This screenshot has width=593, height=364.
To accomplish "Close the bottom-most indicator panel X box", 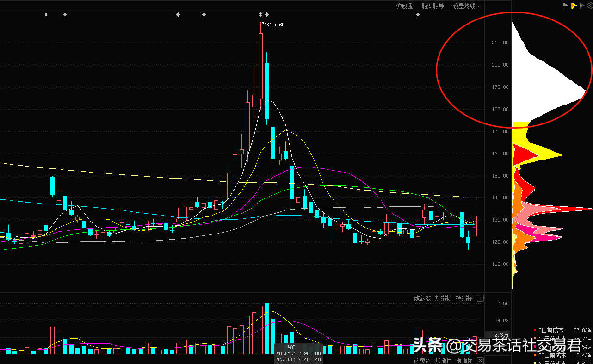I will (480, 361).
